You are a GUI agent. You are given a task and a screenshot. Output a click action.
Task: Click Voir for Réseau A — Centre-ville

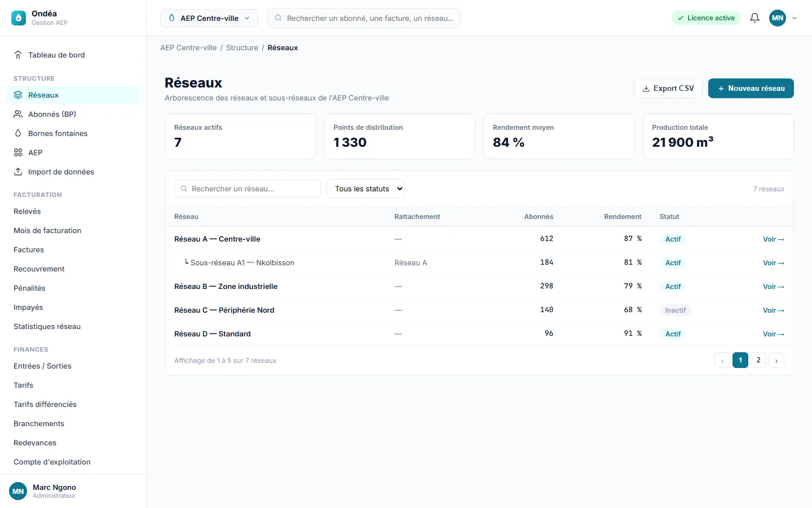(x=774, y=239)
